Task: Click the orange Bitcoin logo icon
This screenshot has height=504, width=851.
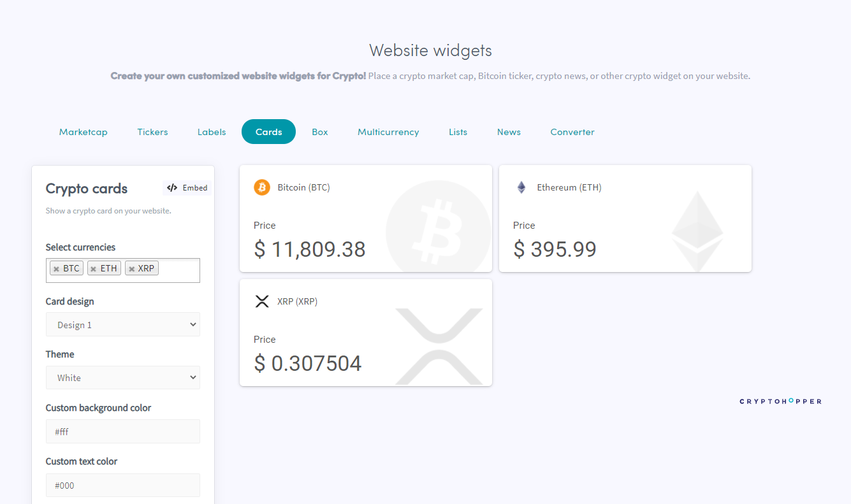Action: pos(262,187)
